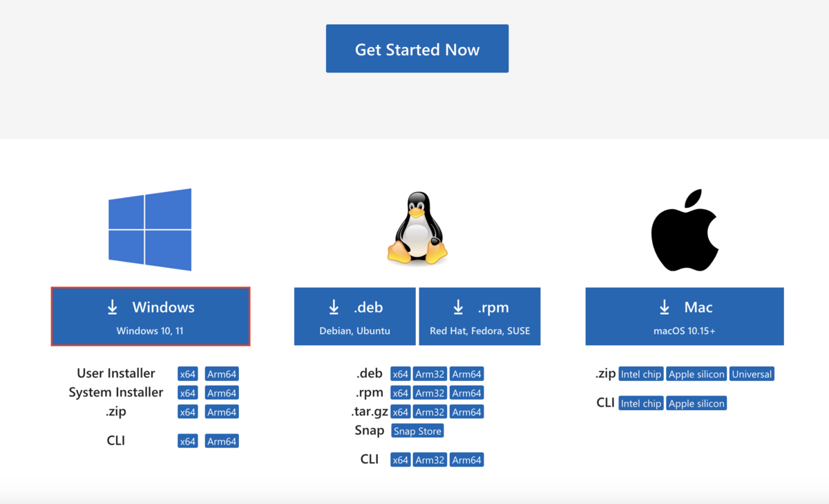Choose Arm64 in the Linux .deb row
This screenshot has height=504, width=829.
tap(466, 374)
